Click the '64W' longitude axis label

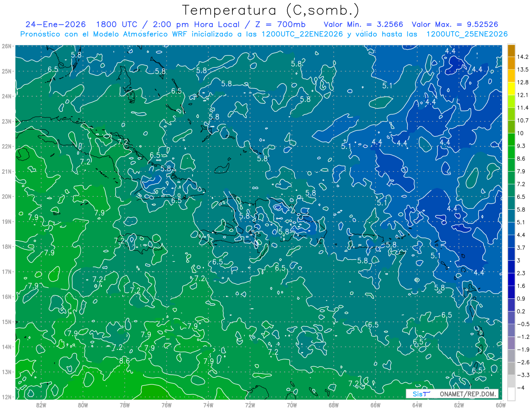pos(417,405)
